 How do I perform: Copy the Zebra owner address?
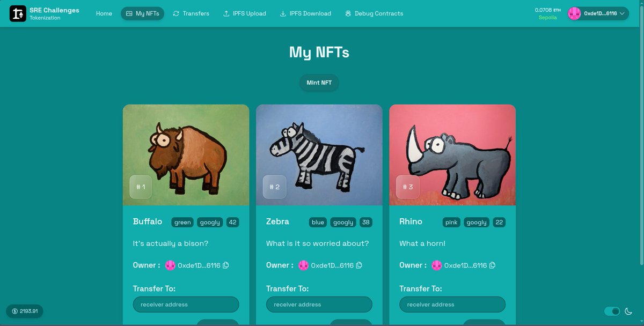click(360, 265)
